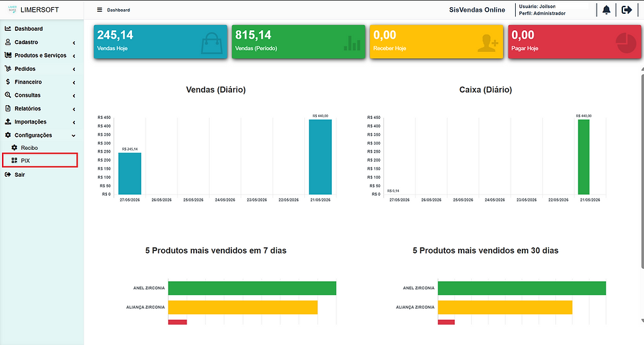Click the blue R$ 440,00 bar in Vendas chart
The width and height of the screenshot is (644, 345).
(x=320, y=157)
